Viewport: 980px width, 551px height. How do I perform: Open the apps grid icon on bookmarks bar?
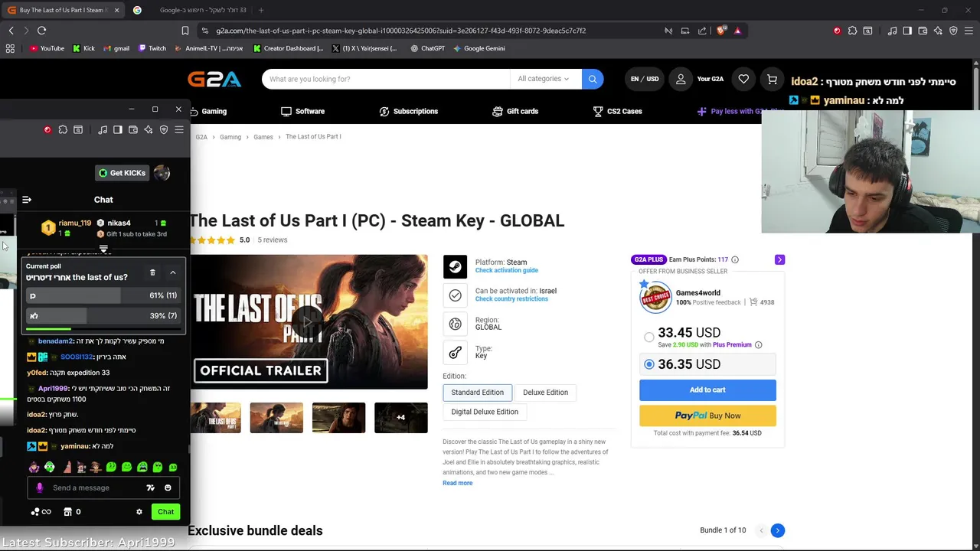coord(10,48)
